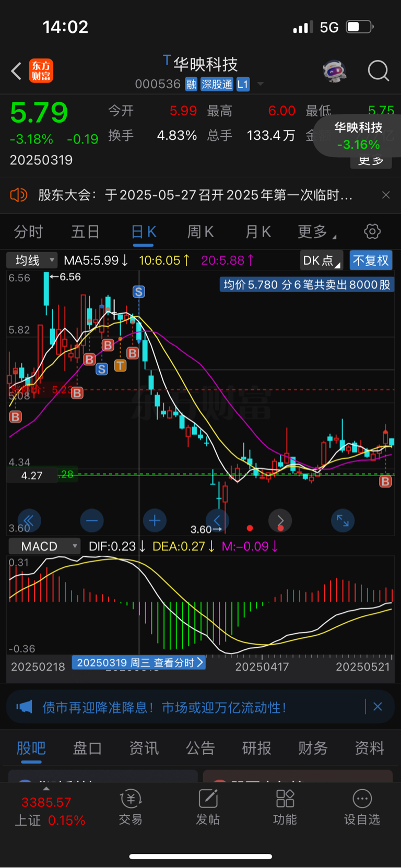Image resolution: width=401 pixels, height=868 pixels.
Task: Tap the 融 margin badge
Action: [191, 84]
